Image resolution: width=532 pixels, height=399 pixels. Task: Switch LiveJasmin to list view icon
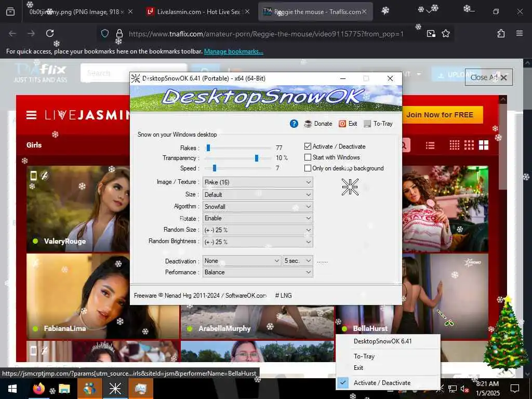pos(430,145)
